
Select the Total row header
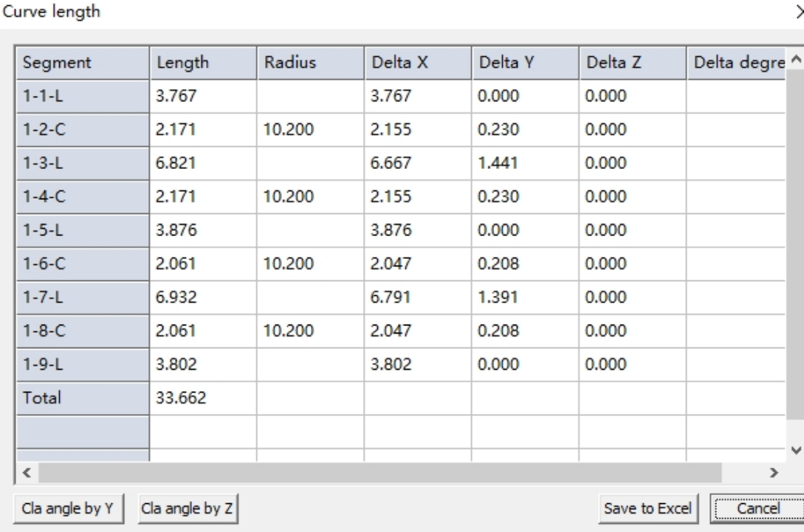pyautogui.click(x=82, y=399)
